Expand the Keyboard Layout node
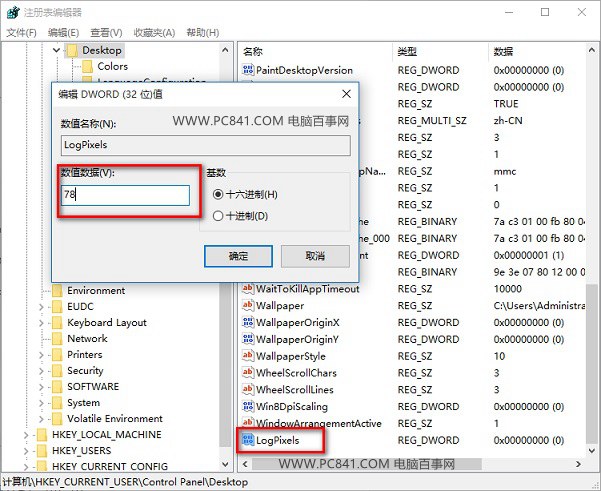601x491 pixels. pyautogui.click(x=41, y=323)
